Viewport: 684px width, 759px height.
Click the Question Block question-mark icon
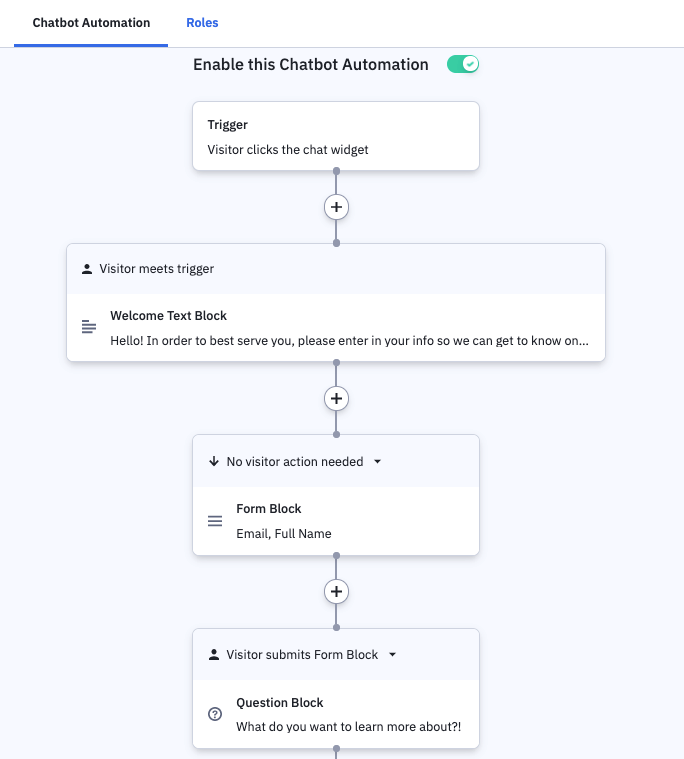coord(215,714)
